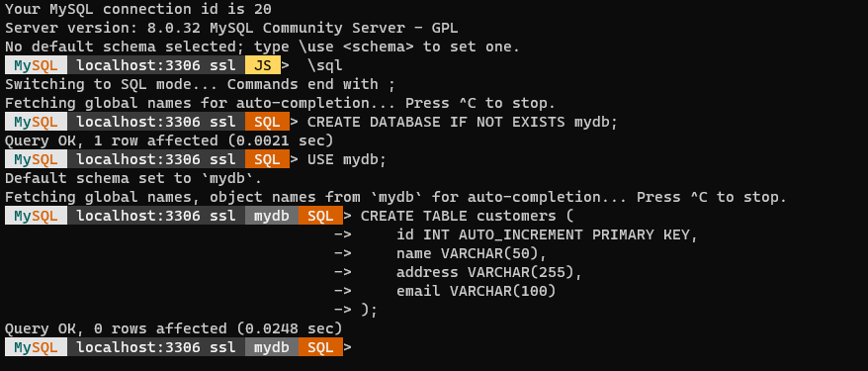Select the \sql command text

pyautogui.click(x=325, y=65)
